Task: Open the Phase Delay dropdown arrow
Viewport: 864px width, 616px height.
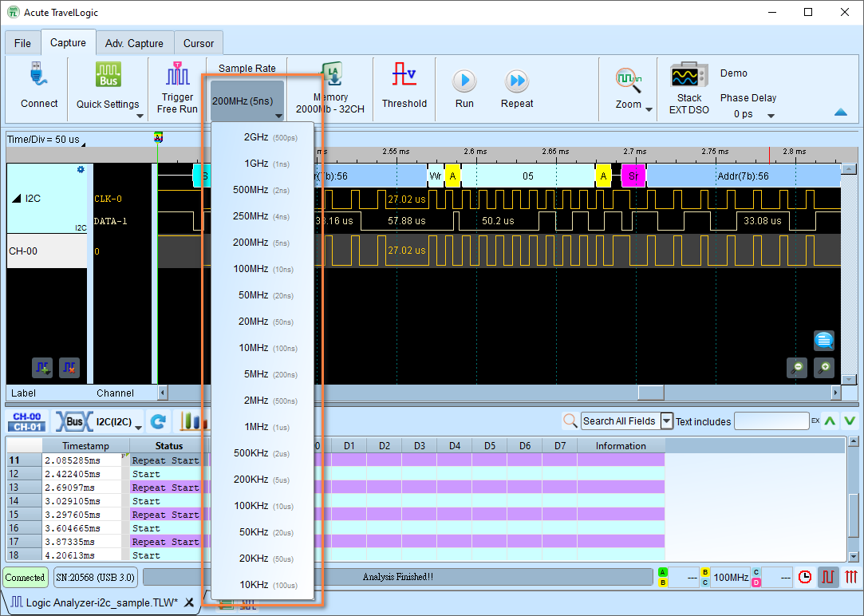Action: [x=771, y=116]
